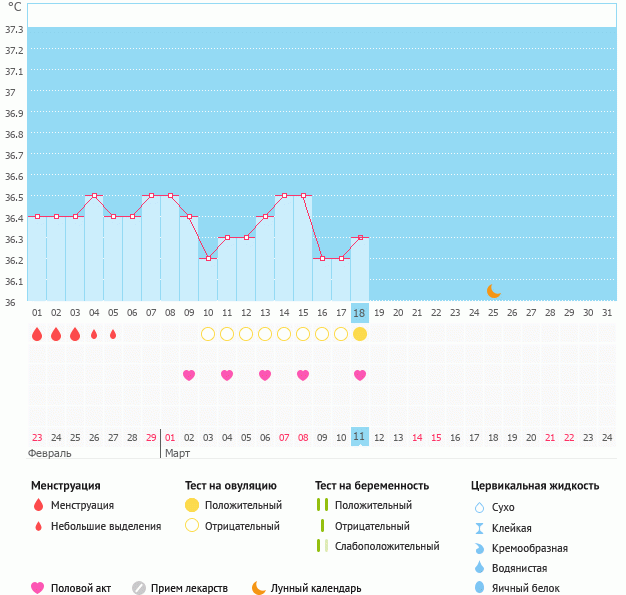This screenshot has width=626, height=595.
Task: Click the 'Сухо' cervical fluid icon
Action: pos(479,508)
